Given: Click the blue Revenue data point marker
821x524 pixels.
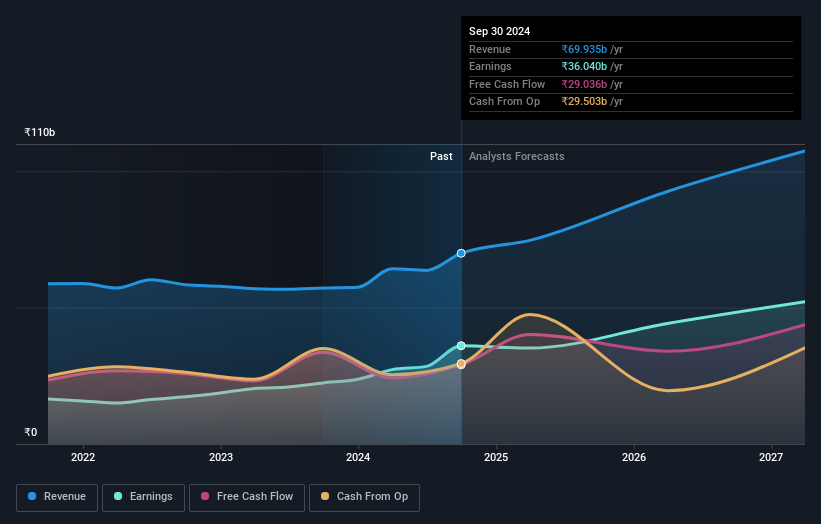Looking at the screenshot, I should point(461,253).
